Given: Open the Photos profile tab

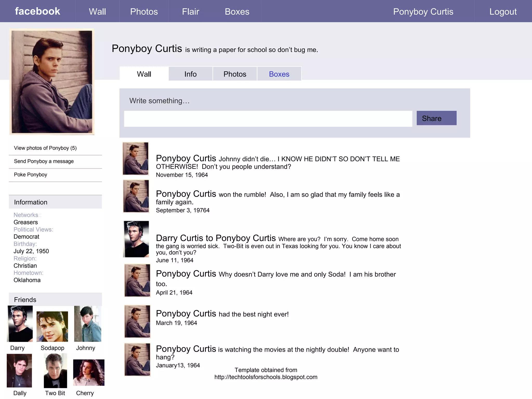Looking at the screenshot, I should tap(235, 74).
